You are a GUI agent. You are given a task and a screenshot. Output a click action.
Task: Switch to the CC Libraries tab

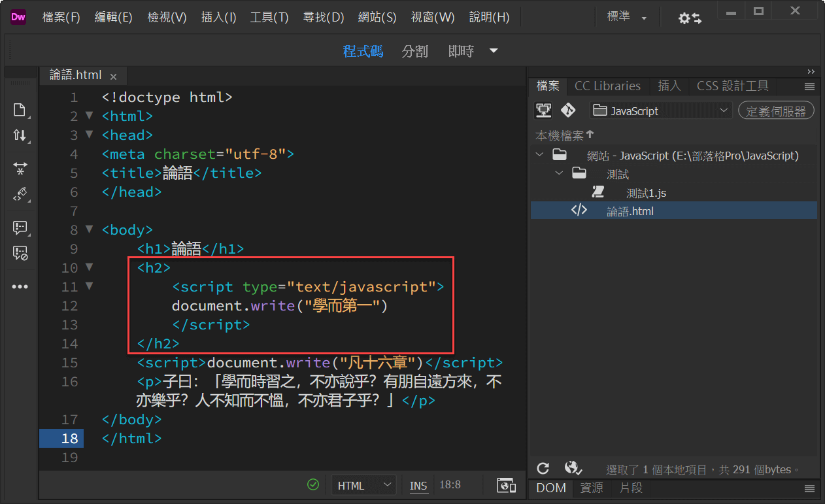pos(607,86)
